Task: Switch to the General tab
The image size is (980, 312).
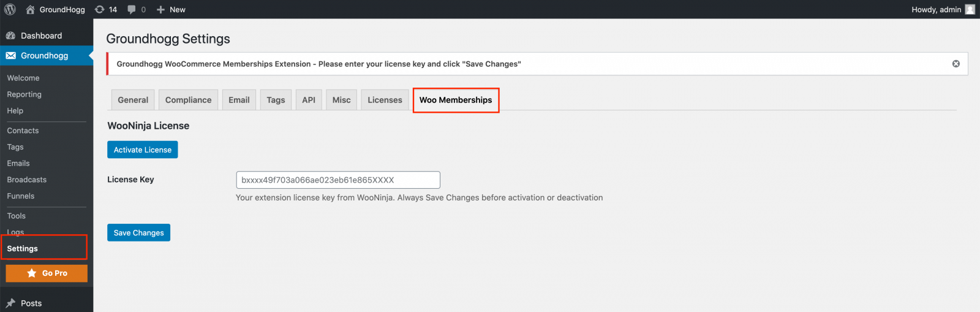Action: point(133,100)
